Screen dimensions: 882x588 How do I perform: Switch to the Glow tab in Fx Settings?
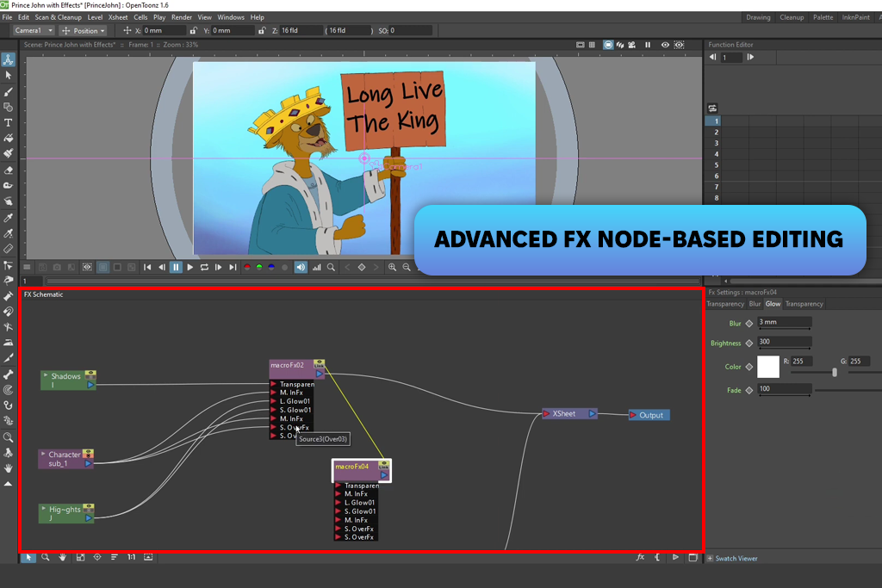tap(773, 304)
